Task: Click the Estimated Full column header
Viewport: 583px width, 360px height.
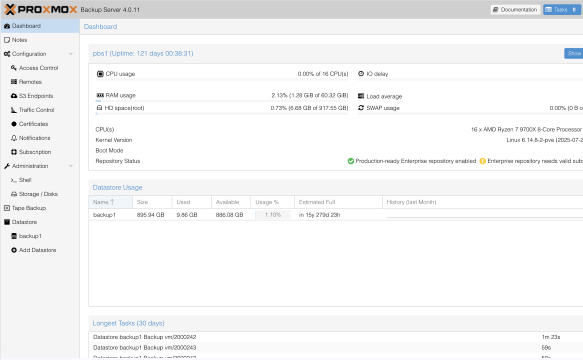Action: [338, 202]
